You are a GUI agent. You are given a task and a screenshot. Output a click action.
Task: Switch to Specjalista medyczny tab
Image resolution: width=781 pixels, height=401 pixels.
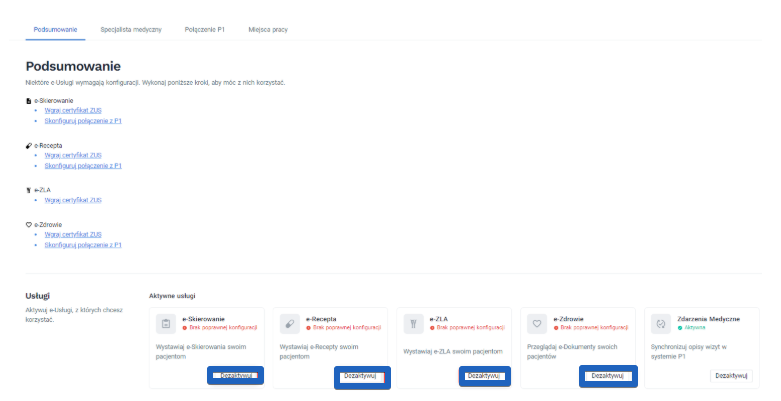[131, 29]
